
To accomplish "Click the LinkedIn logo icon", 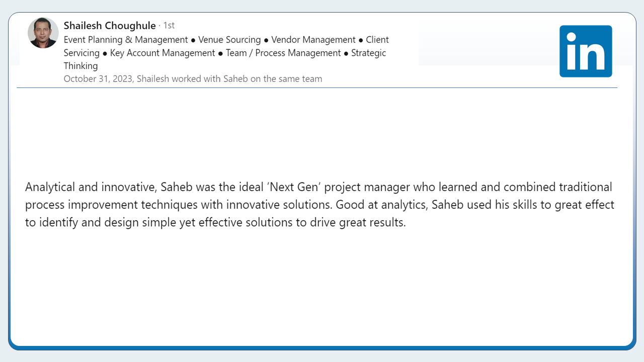I will coord(586,51).
